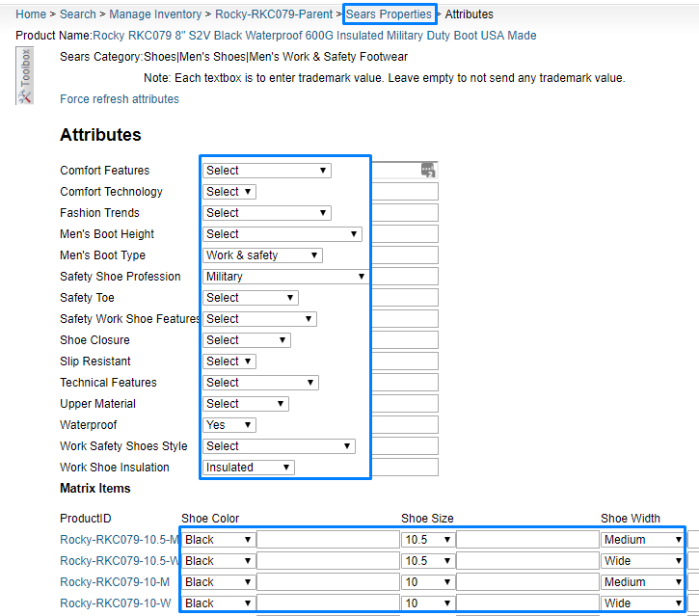Viewport: 699px width, 616px height.
Task: Open Shoe Color dropdown for Rocky-RKC079-10.5-W
Action: (219, 561)
